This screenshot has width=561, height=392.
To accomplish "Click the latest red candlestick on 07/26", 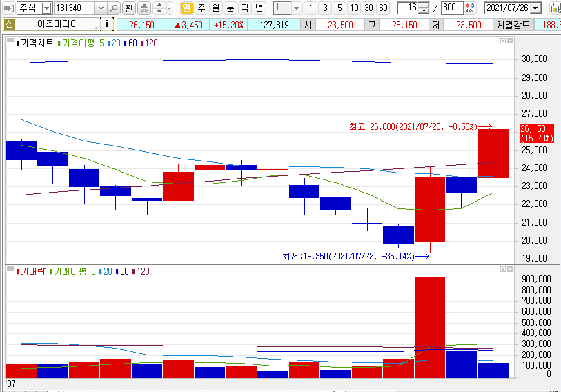I will [493, 154].
